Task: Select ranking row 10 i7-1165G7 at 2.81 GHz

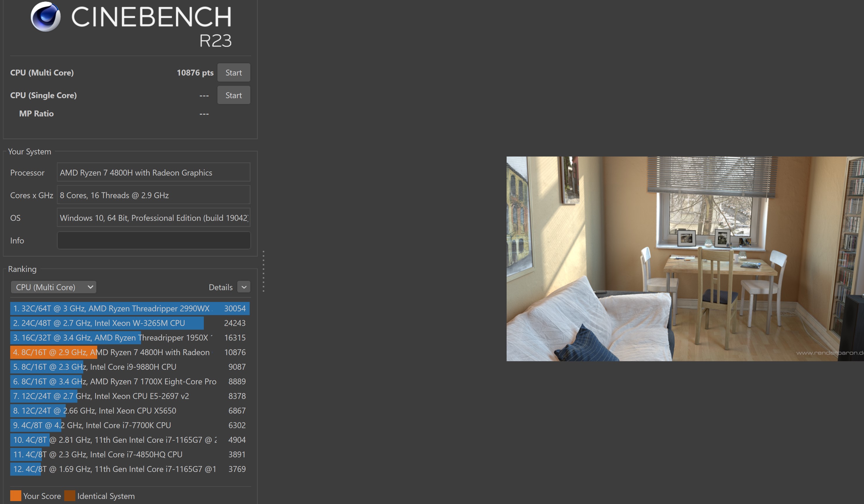Action: [130, 440]
